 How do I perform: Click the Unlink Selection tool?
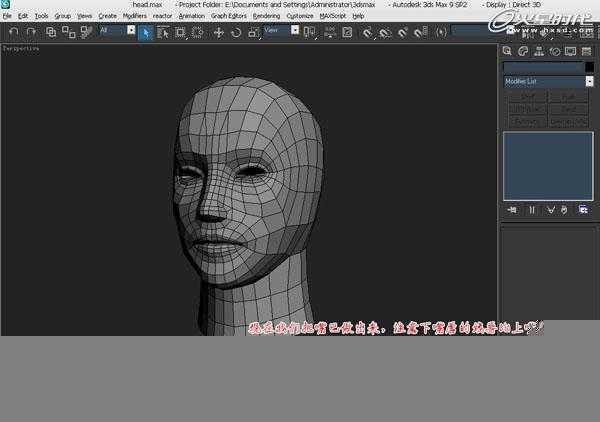tap(68, 32)
